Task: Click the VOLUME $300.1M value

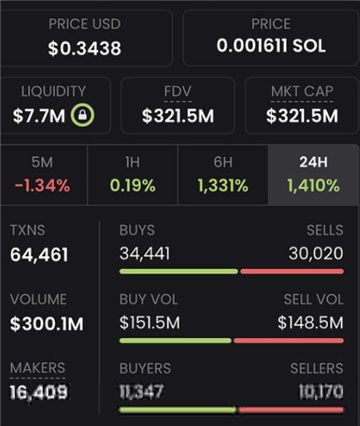Action: point(47,324)
